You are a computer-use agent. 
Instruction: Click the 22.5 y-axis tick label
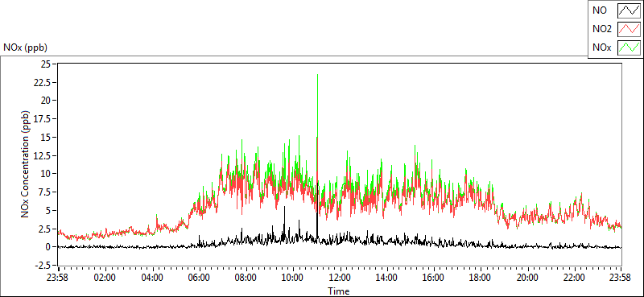point(42,82)
